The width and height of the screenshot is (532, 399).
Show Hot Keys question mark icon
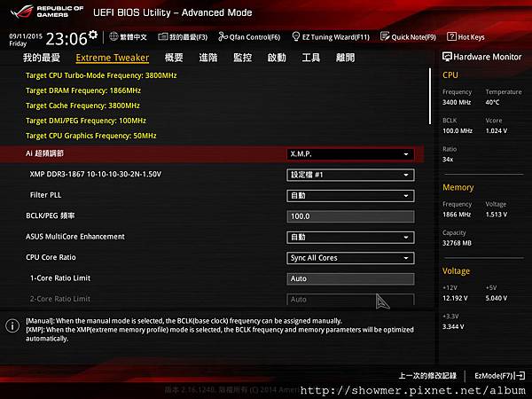pos(451,36)
